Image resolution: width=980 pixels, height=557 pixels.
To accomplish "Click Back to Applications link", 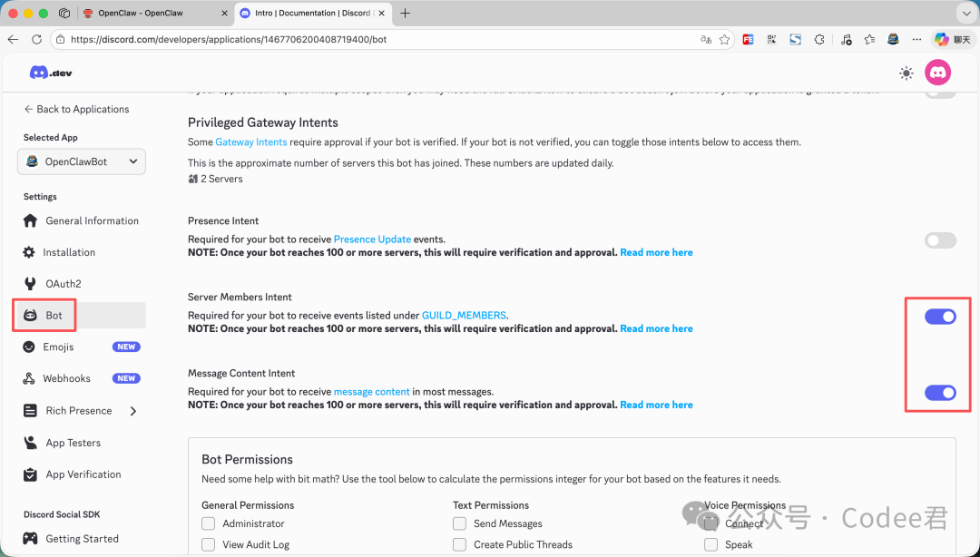I will (x=76, y=109).
